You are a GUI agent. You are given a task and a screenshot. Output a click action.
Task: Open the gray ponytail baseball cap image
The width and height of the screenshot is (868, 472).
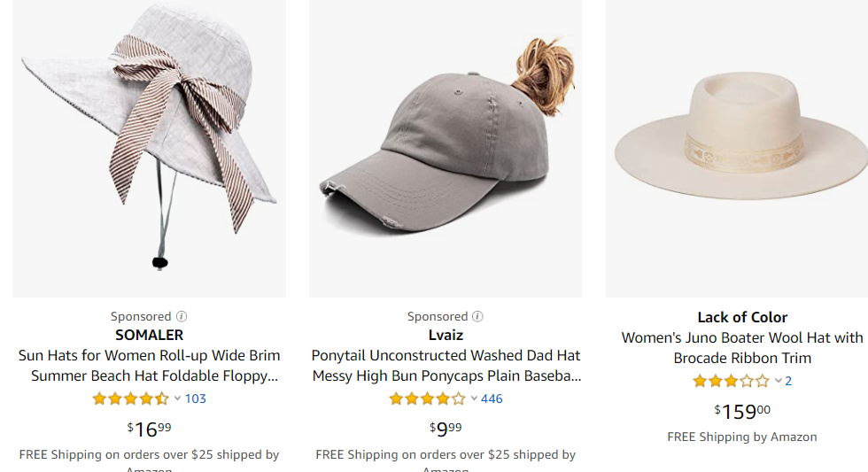pyautogui.click(x=446, y=148)
